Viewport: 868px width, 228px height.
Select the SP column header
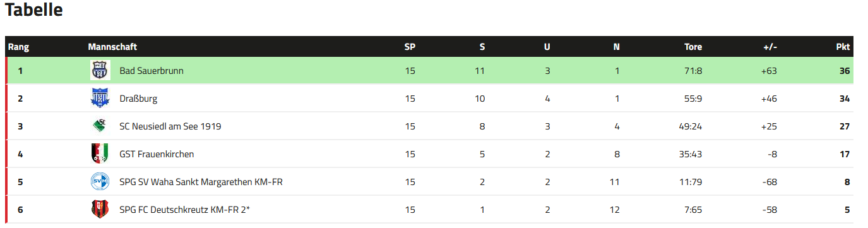click(x=410, y=47)
